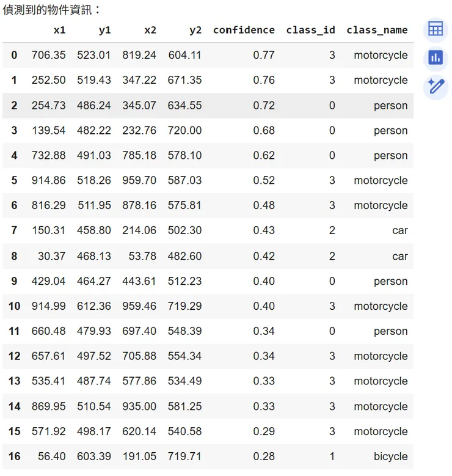This screenshot has height=476, width=452.
Task: Click the person label in row 9
Action: (x=391, y=282)
